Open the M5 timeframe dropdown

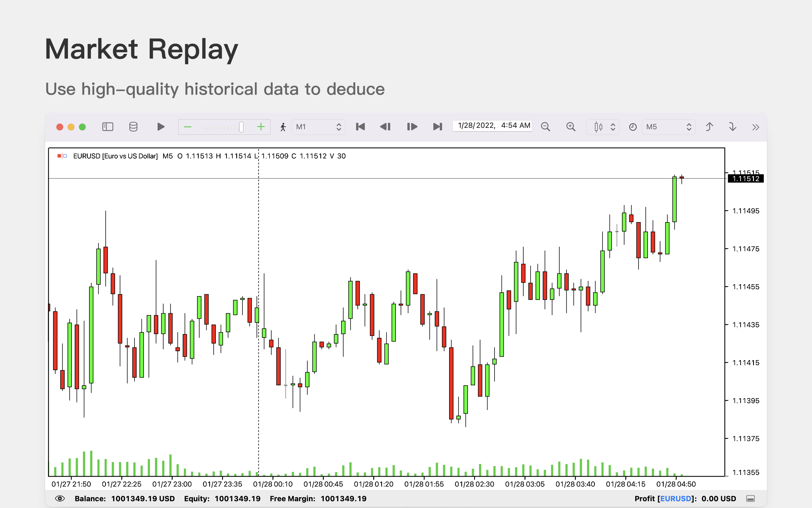tap(668, 127)
